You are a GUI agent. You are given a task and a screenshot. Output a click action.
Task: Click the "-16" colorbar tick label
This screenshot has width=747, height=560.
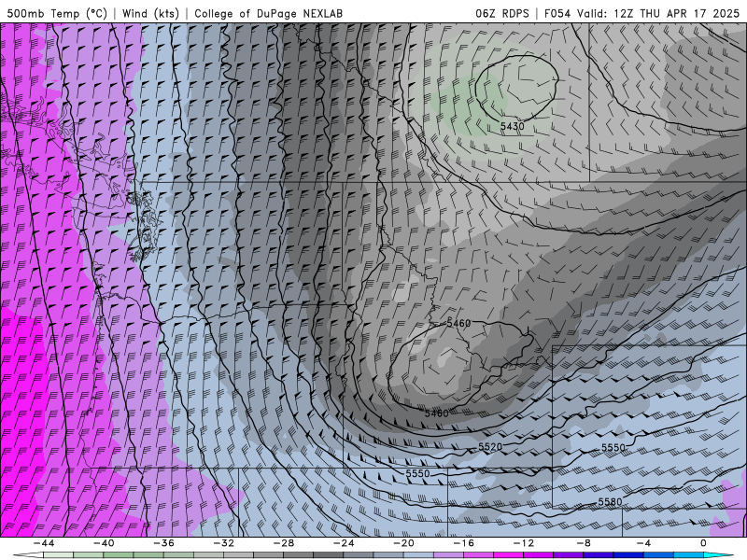tap(464, 543)
